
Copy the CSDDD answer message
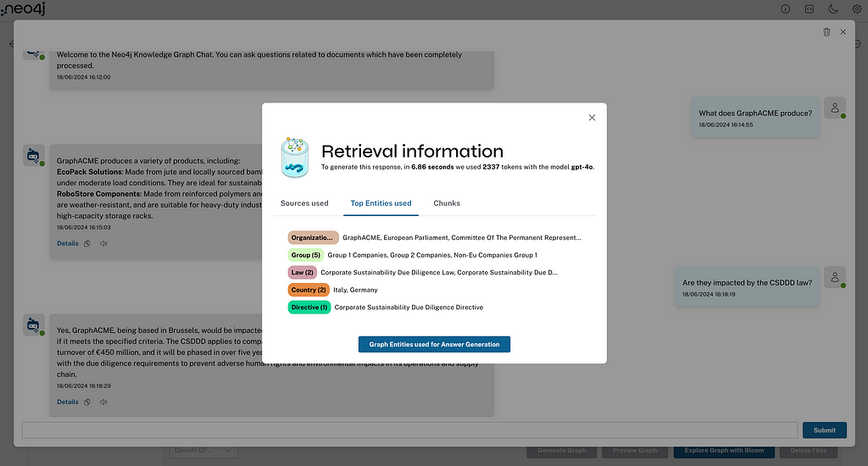87,402
